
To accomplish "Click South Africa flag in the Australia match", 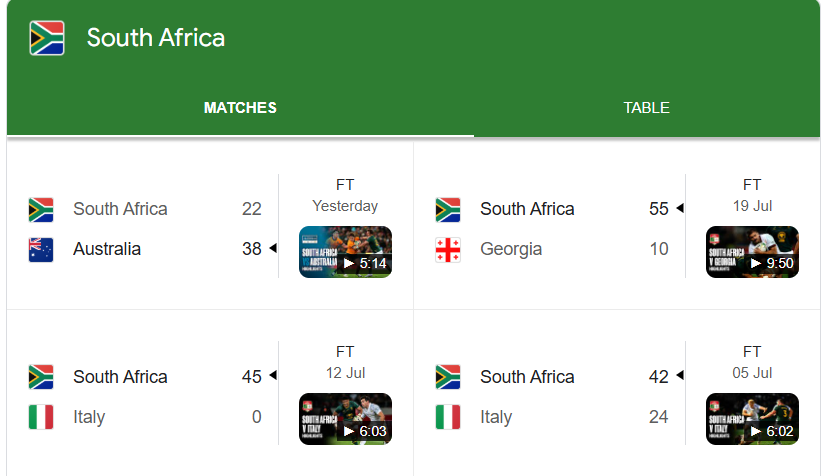I will pyautogui.click(x=41, y=210).
